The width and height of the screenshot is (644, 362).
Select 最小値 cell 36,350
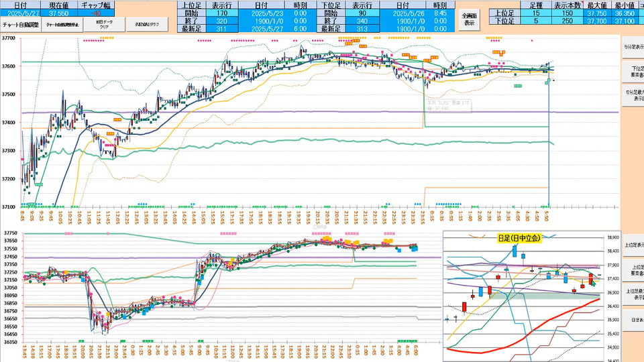625,13
